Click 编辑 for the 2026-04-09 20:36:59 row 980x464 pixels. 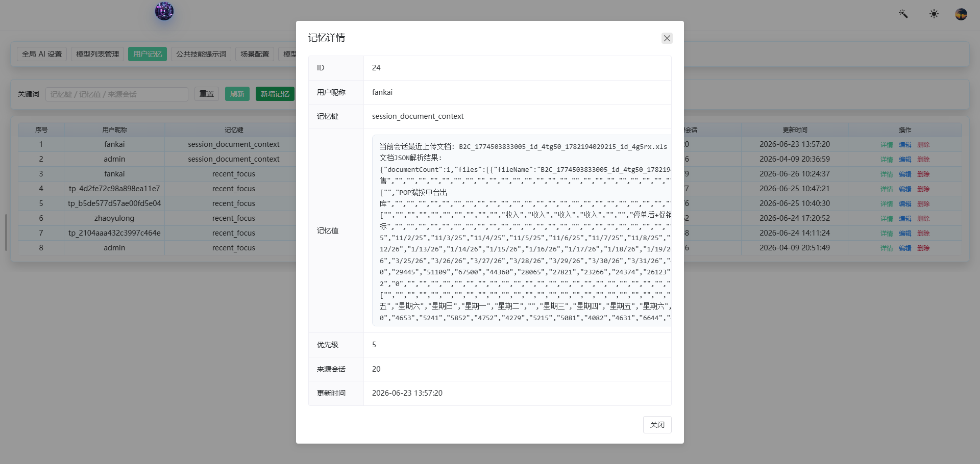click(905, 160)
